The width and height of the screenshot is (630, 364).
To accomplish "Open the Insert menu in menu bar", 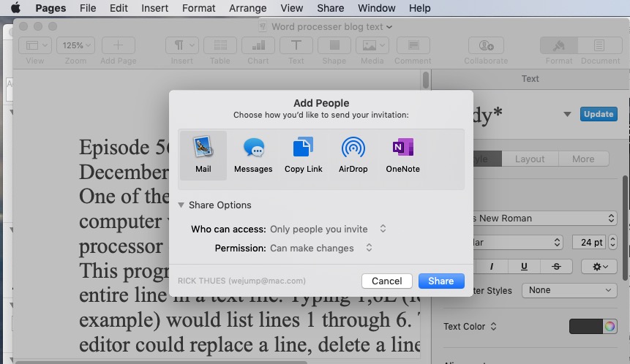I will click(x=154, y=8).
